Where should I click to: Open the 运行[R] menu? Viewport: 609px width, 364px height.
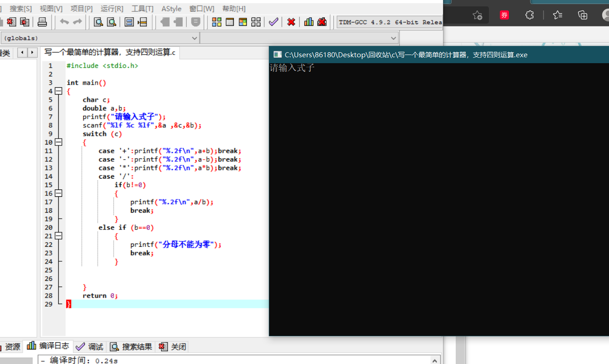point(112,9)
